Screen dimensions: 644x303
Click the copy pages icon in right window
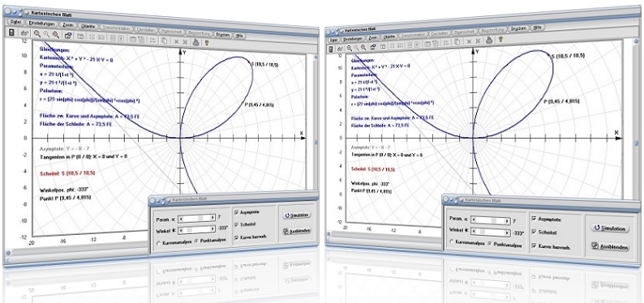click(x=457, y=42)
